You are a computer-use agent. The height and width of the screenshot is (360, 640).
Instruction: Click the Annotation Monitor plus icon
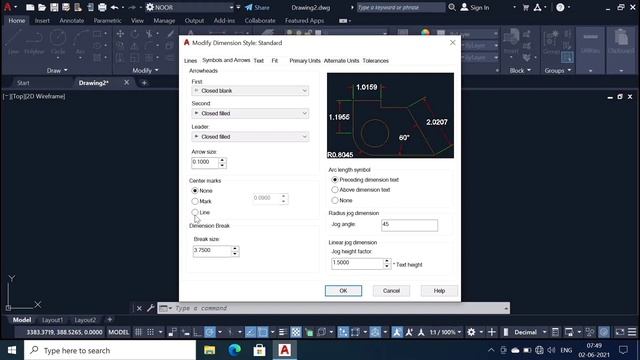click(491, 332)
